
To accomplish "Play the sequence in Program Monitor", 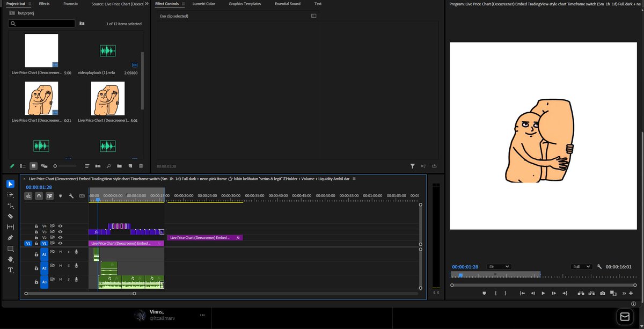I will click(543, 293).
